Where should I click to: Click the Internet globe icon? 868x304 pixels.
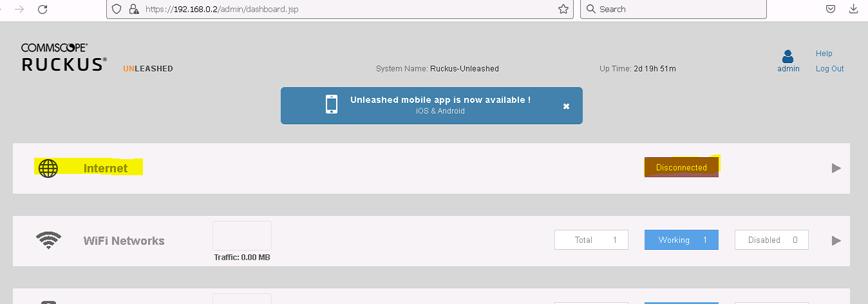(x=48, y=168)
